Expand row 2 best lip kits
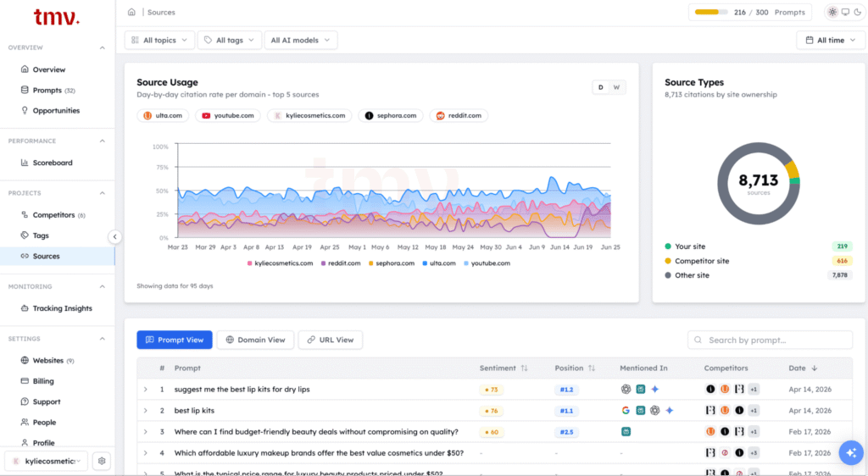The image size is (868, 476). (146, 411)
